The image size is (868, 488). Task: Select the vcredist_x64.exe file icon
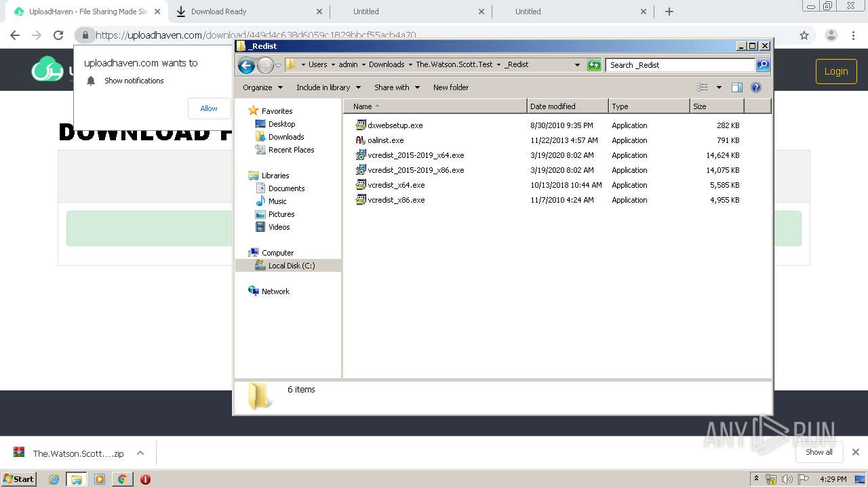(x=361, y=185)
